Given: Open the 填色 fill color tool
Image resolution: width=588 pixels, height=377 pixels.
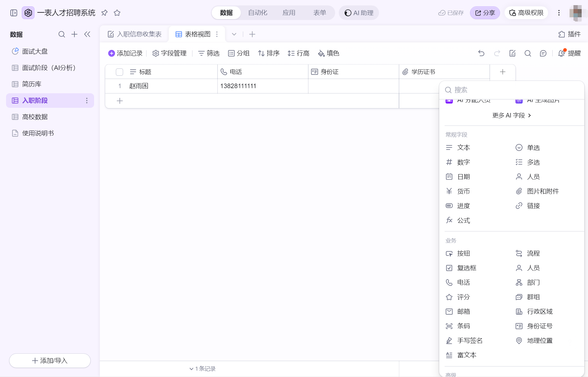Looking at the screenshot, I should [328, 53].
